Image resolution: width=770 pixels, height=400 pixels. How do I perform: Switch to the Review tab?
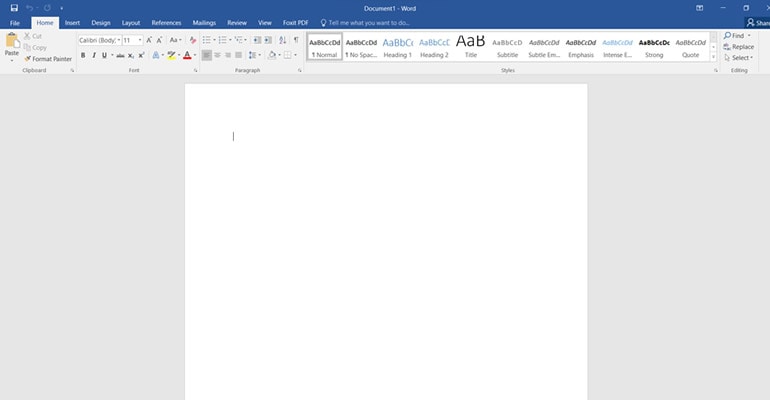[237, 23]
